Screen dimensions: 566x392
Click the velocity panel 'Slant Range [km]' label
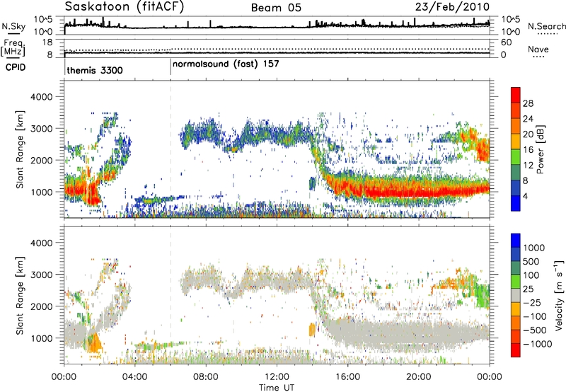click(20, 295)
